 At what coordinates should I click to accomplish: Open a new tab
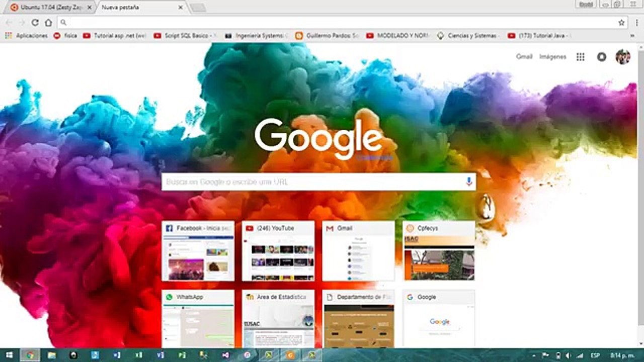pyautogui.click(x=198, y=8)
